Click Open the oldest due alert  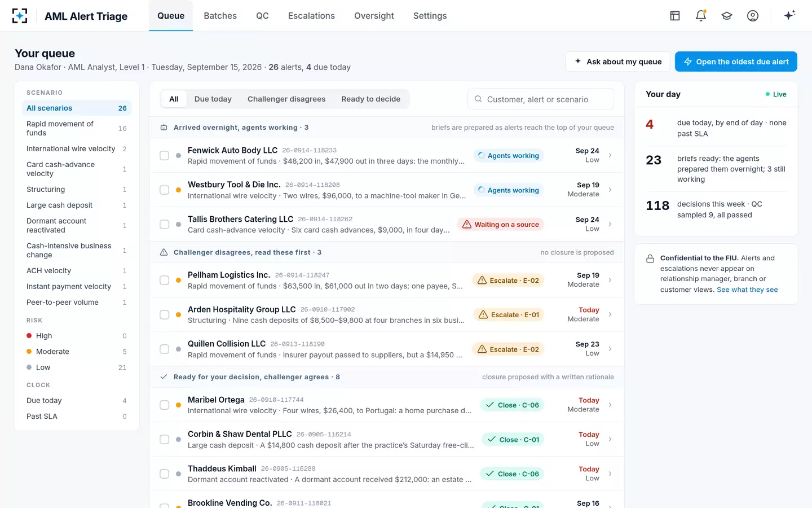[x=736, y=62]
